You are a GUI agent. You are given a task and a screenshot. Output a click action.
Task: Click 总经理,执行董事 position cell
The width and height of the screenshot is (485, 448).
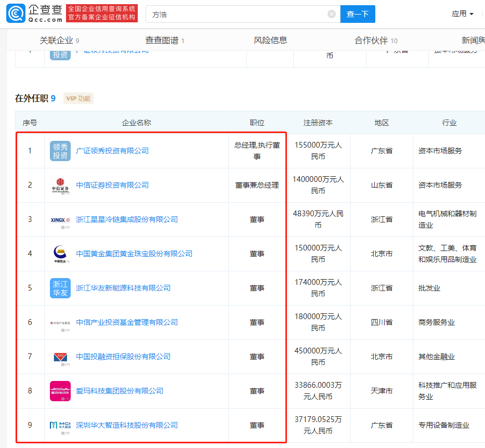pos(257,151)
